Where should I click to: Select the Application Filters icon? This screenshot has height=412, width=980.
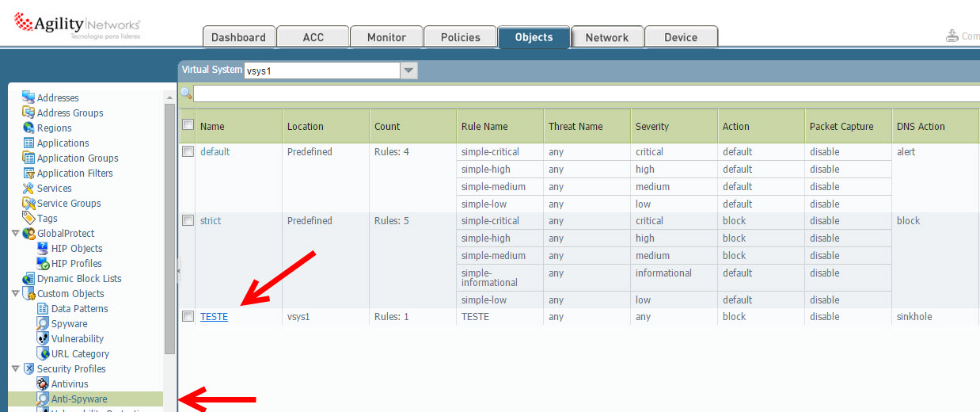pos(28,173)
